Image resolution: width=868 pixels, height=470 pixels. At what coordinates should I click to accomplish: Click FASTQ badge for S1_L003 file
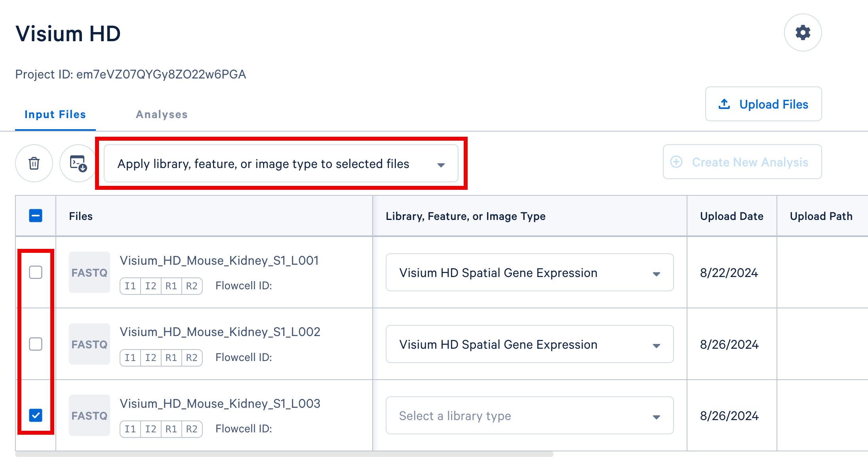pyautogui.click(x=89, y=416)
